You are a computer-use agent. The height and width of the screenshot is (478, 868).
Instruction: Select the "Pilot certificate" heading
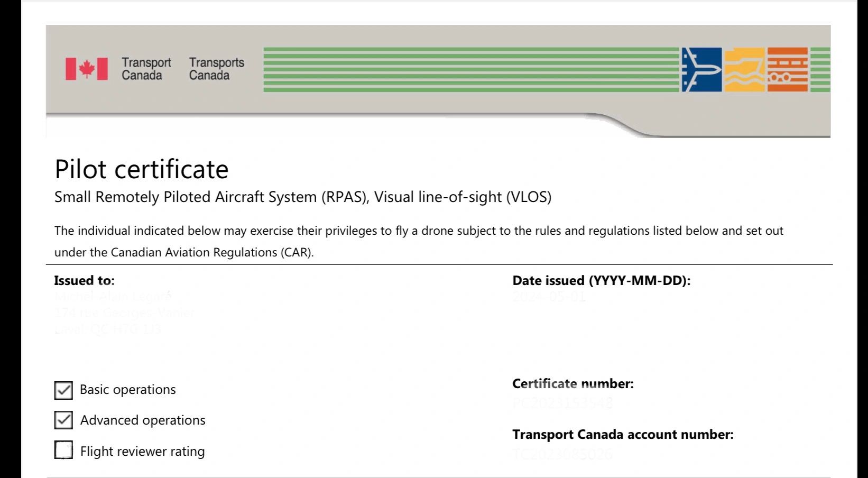pyautogui.click(x=142, y=169)
